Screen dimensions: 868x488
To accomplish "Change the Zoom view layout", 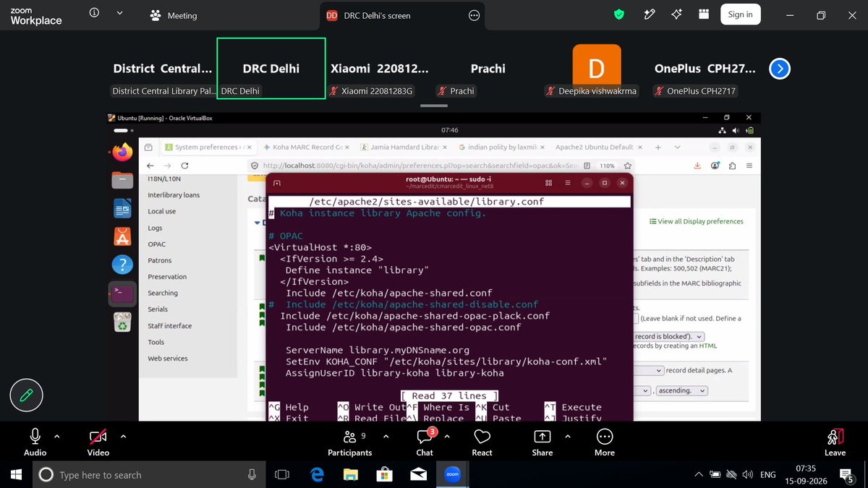I will tap(704, 14).
